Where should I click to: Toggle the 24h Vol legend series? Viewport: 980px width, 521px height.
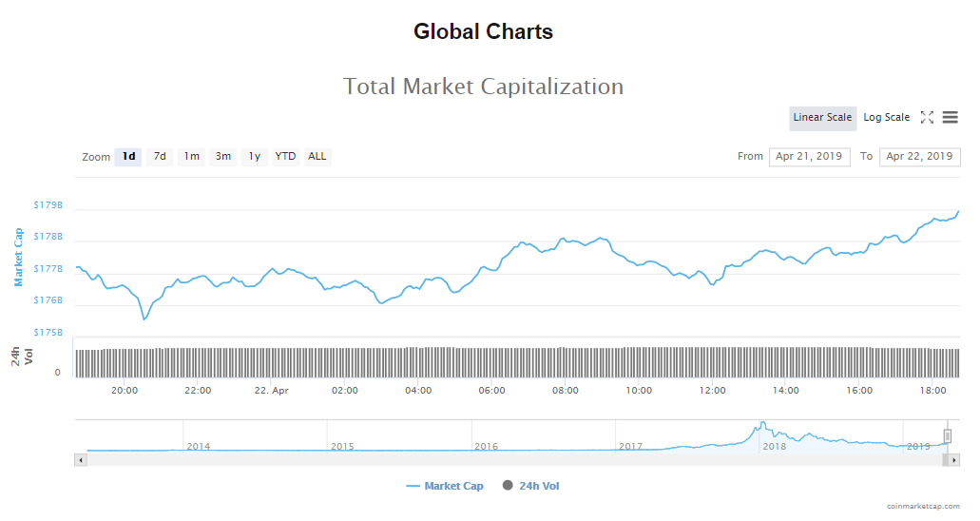tap(531, 486)
